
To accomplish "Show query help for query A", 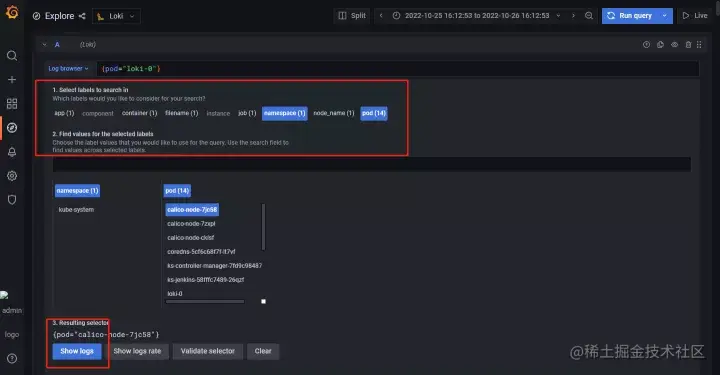I will pyautogui.click(x=646, y=45).
